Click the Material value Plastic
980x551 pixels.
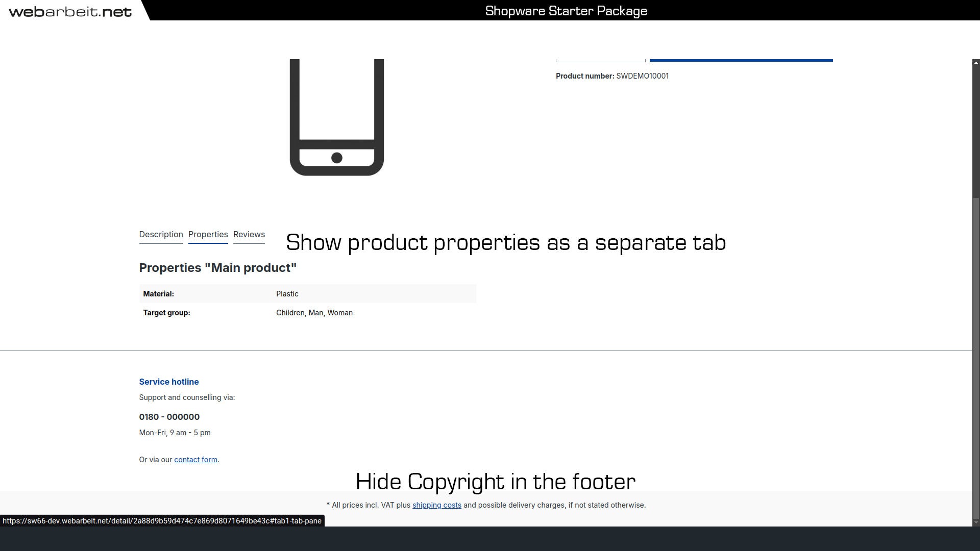[287, 294]
